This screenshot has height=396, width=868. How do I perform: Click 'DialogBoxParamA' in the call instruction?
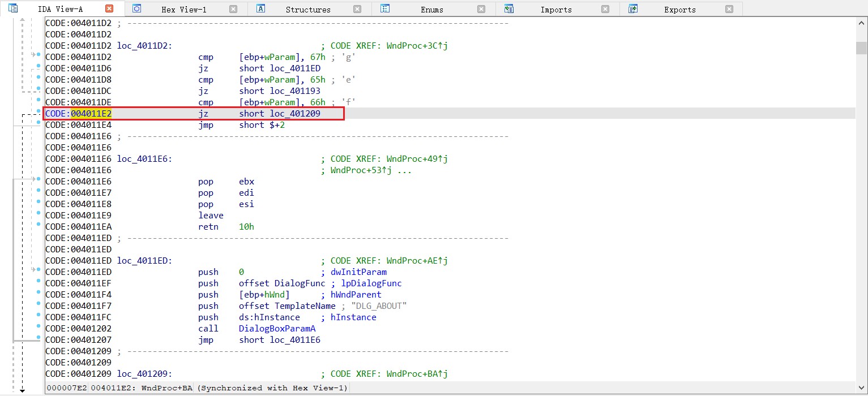[x=277, y=329]
